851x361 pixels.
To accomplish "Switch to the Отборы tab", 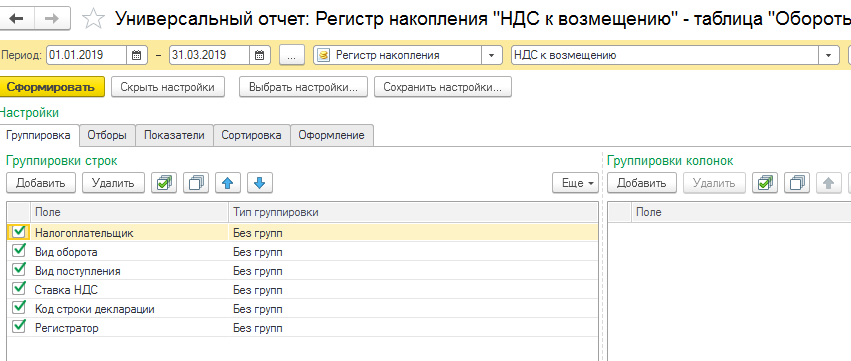I will pos(107,135).
